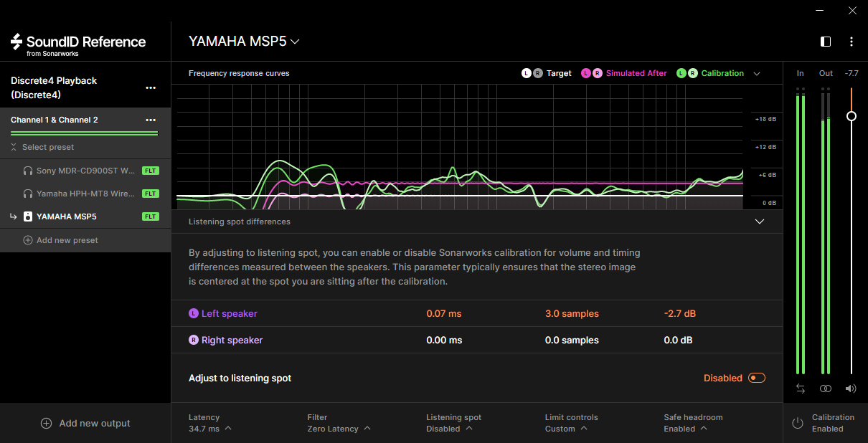Open the YAMAHA MSP5 preset title dropdown
868x443 pixels.
tap(244, 42)
